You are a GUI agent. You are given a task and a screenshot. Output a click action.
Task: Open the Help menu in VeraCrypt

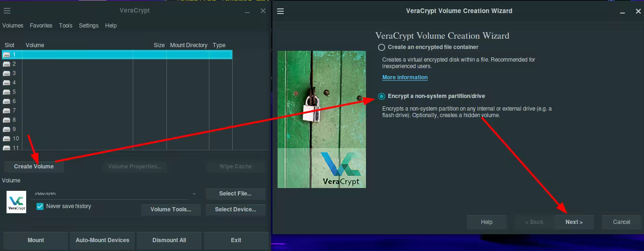pyautogui.click(x=111, y=26)
